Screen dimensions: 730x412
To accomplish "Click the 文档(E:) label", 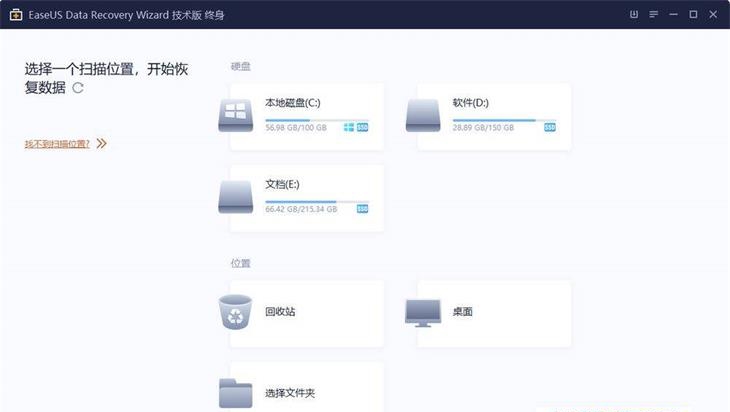I will click(x=282, y=184).
